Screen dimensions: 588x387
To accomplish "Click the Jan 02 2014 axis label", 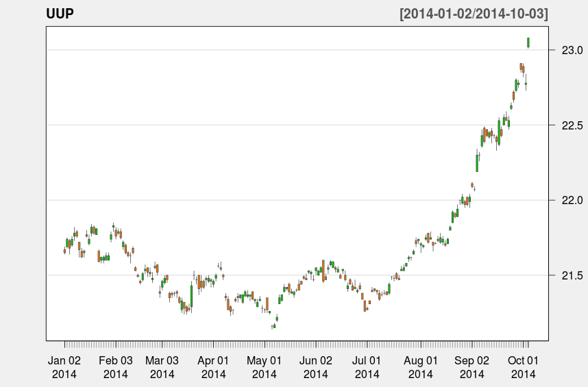I will click(64, 367).
